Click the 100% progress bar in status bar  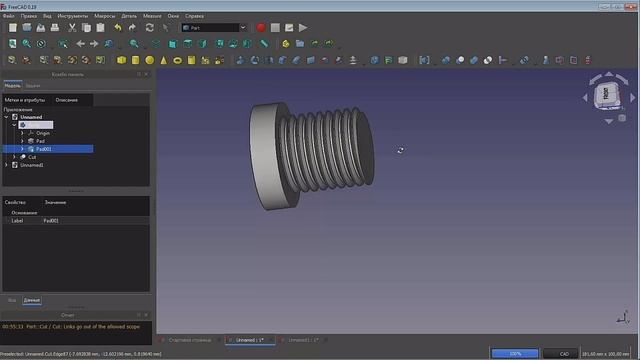pos(515,353)
